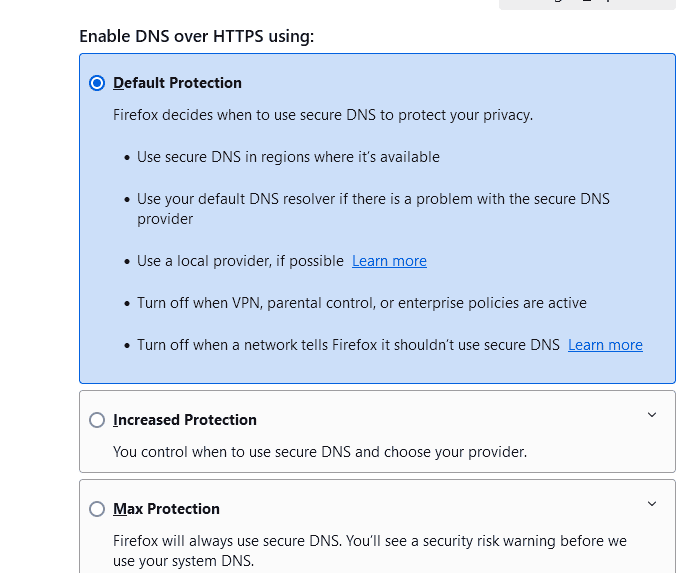Click 'Use your default DNS resolver' bullet text
This screenshot has height=573, width=698.
[373, 199]
